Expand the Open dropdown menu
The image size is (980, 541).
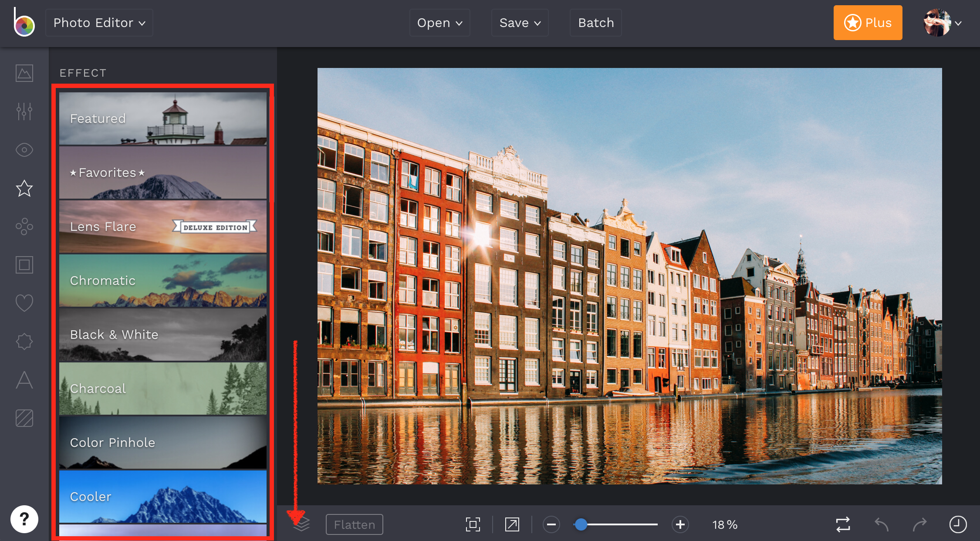pyautogui.click(x=440, y=23)
